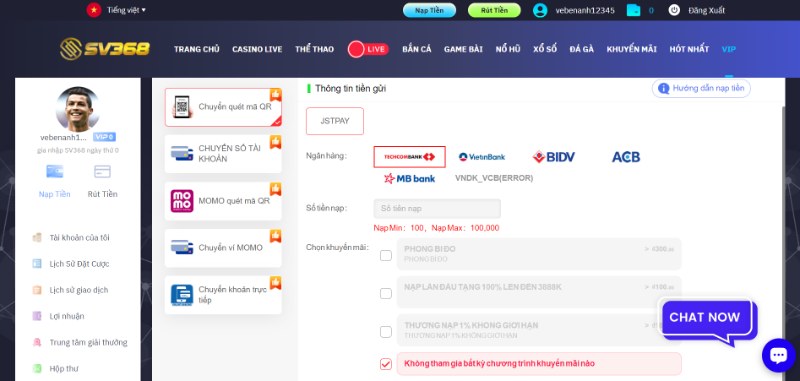
Task: Open the round chat widget icon
Action: pos(779,355)
